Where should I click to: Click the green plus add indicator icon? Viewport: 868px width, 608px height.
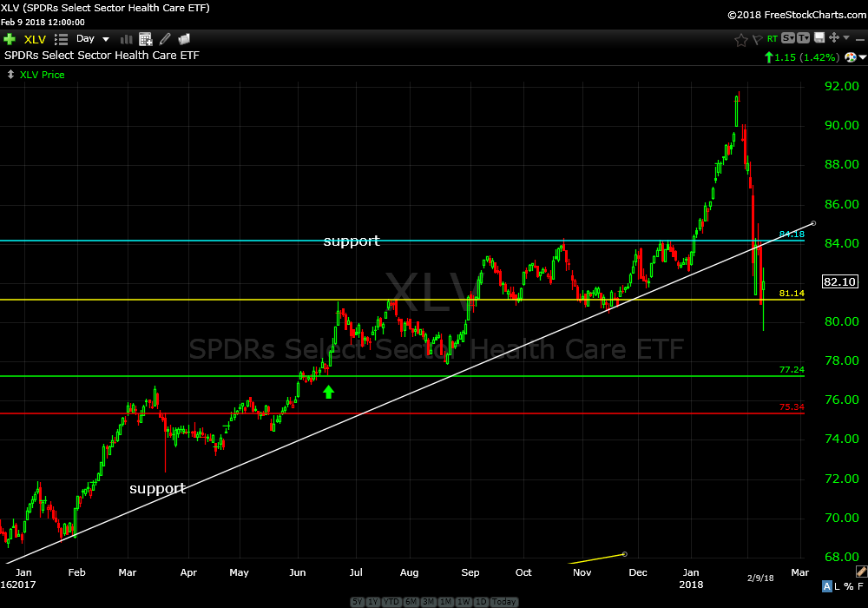tap(10, 39)
